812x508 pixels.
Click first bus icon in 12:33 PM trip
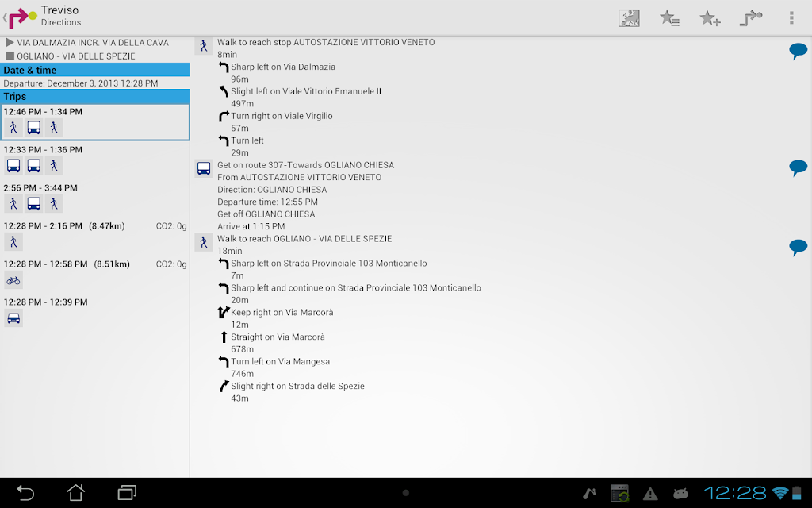(13, 166)
